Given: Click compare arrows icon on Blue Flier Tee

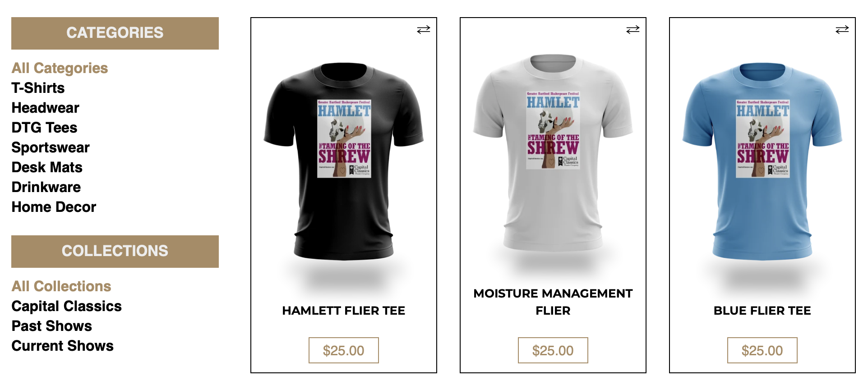Looking at the screenshot, I should coord(842,30).
